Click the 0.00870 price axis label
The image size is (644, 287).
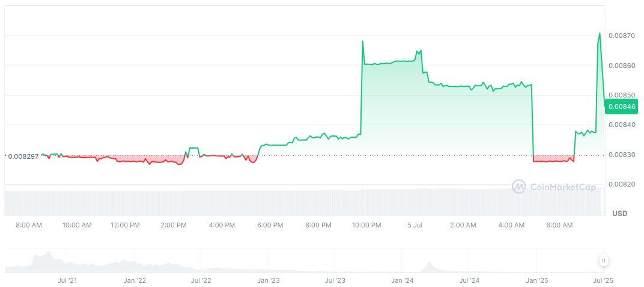tap(621, 36)
